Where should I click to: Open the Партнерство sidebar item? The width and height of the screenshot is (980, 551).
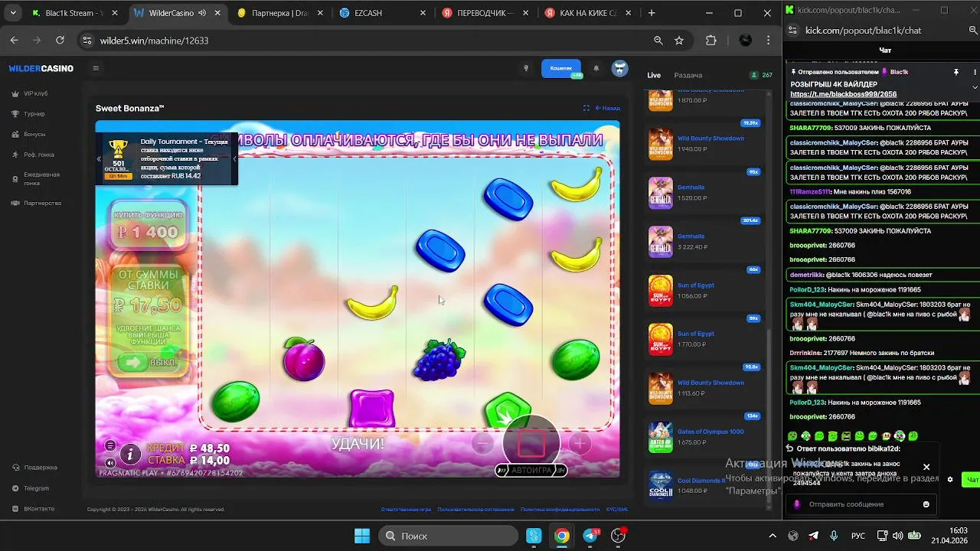[x=37, y=203]
